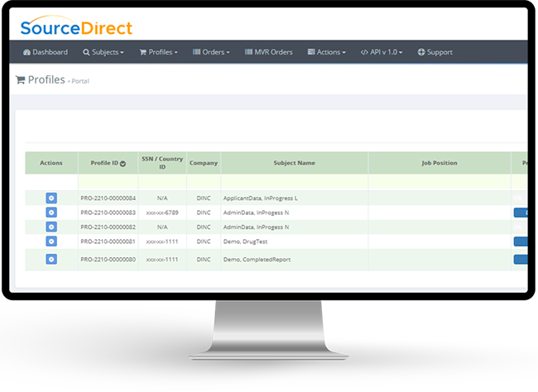Expand the Actions dropdown in navbar
Image resolution: width=538 pixels, height=392 pixels.
tap(327, 52)
